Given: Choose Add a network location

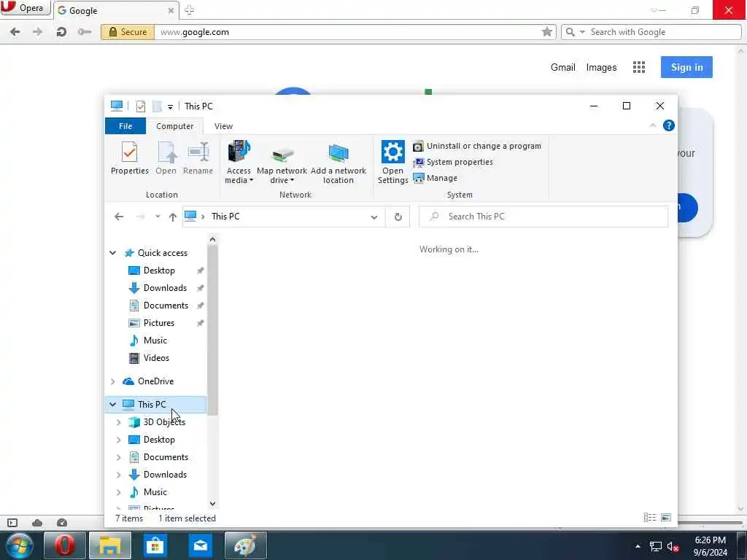Looking at the screenshot, I should (x=338, y=163).
